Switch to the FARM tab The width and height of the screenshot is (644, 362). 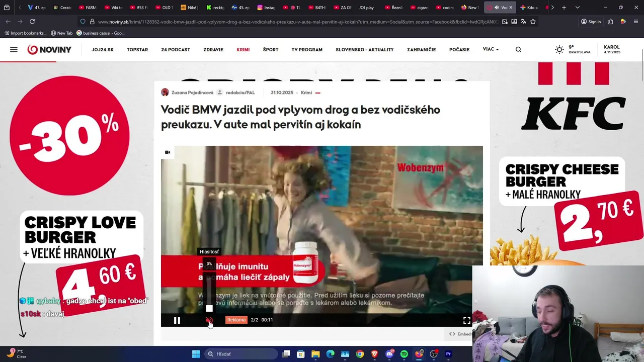point(87,8)
